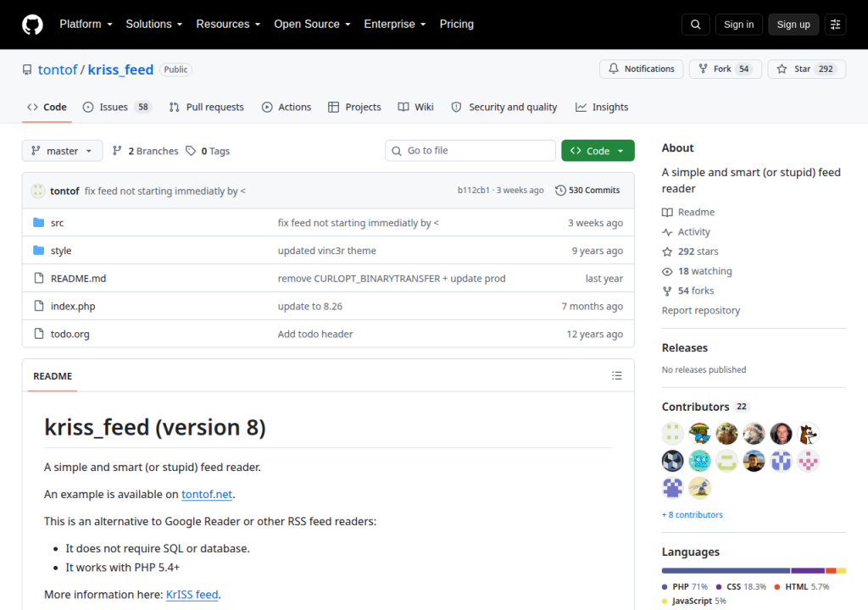Open the 'updated vinc3r theme' commit message
Image resolution: width=868 pixels, height=610 pixels.
coord(326,251)
